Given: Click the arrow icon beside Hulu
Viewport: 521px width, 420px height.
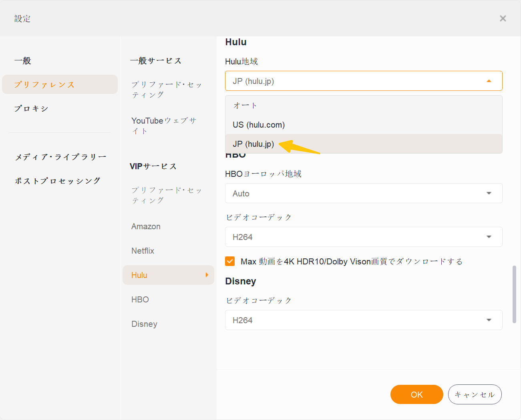Looking at the screenshot, I should coord(207,275).
